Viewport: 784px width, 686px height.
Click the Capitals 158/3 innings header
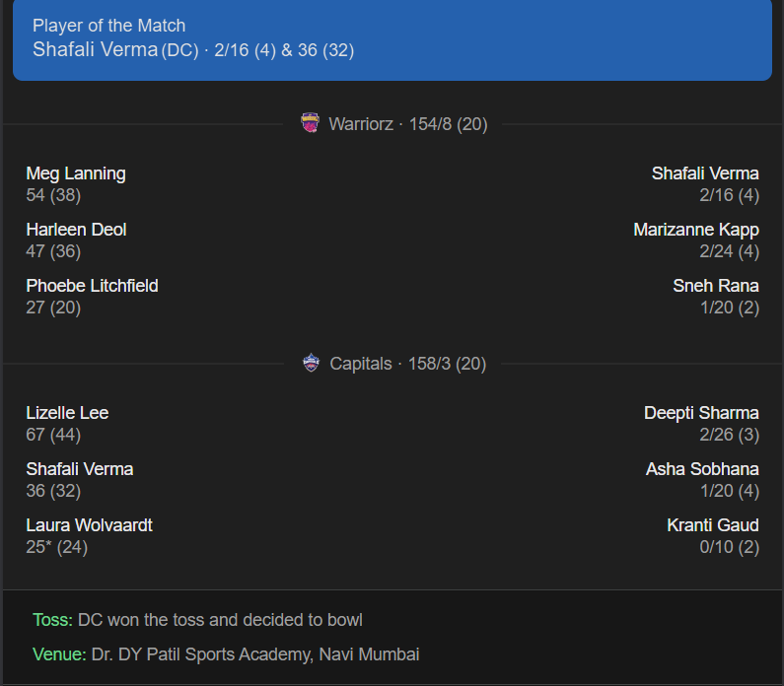point(407,364)
